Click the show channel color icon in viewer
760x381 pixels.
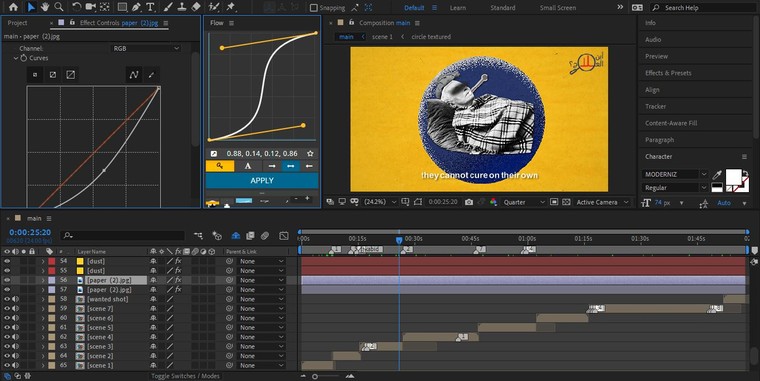point(493,202)
